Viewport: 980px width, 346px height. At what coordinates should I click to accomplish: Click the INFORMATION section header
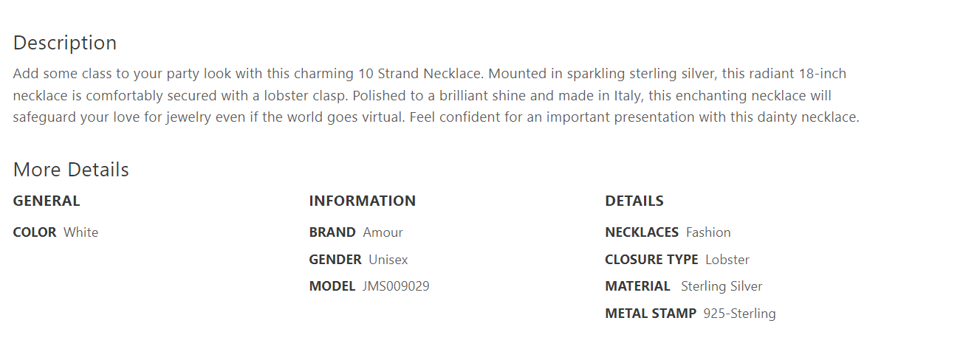(x=362, y=201)
